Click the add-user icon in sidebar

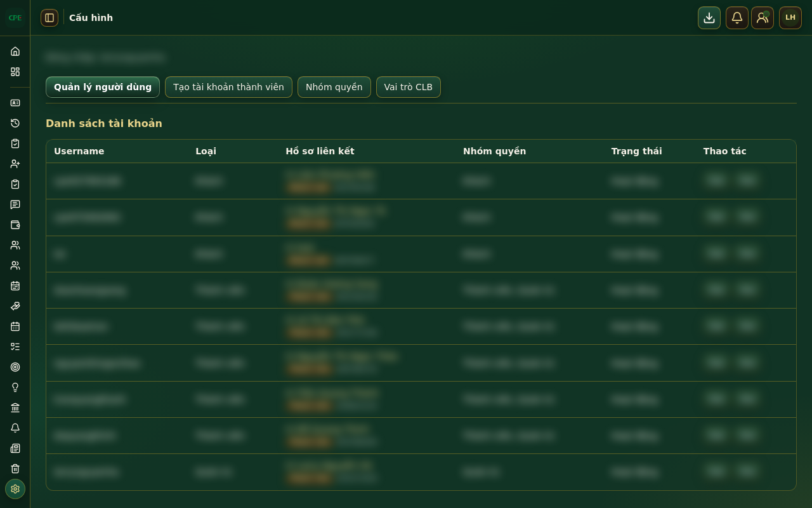(x=15, y=164)
